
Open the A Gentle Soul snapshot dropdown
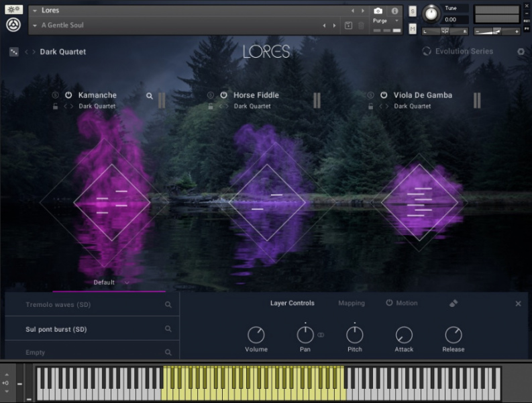pyautogui.click(x=35, y=26)
